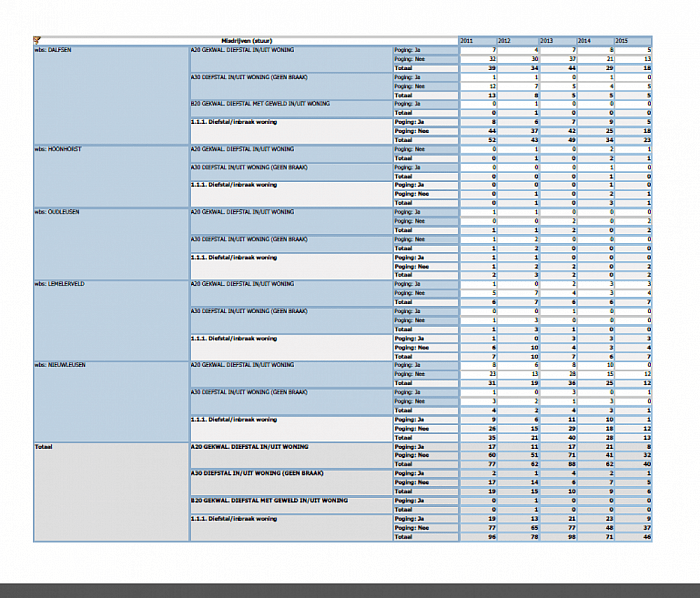Screen dimensions: 700x598
Task: Select the 'wbs: DALFSEN' row label
Action: pos(53,50)
